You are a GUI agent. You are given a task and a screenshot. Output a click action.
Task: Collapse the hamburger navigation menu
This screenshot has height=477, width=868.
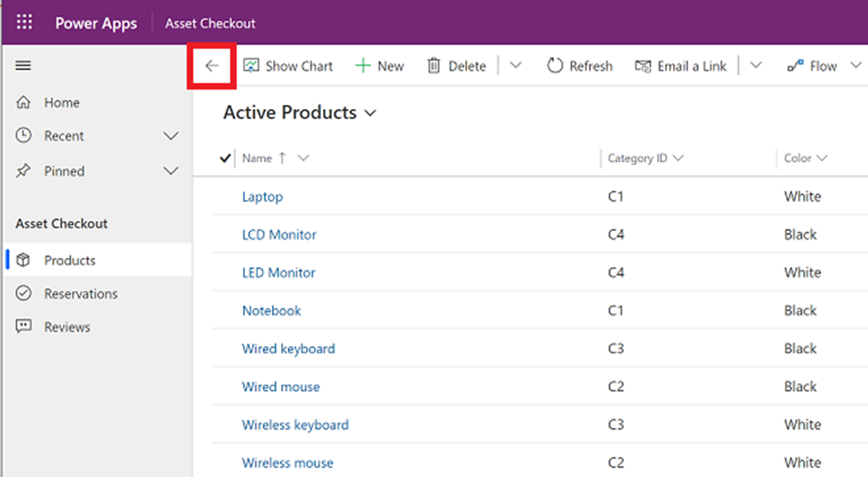[x=24, y=66]
